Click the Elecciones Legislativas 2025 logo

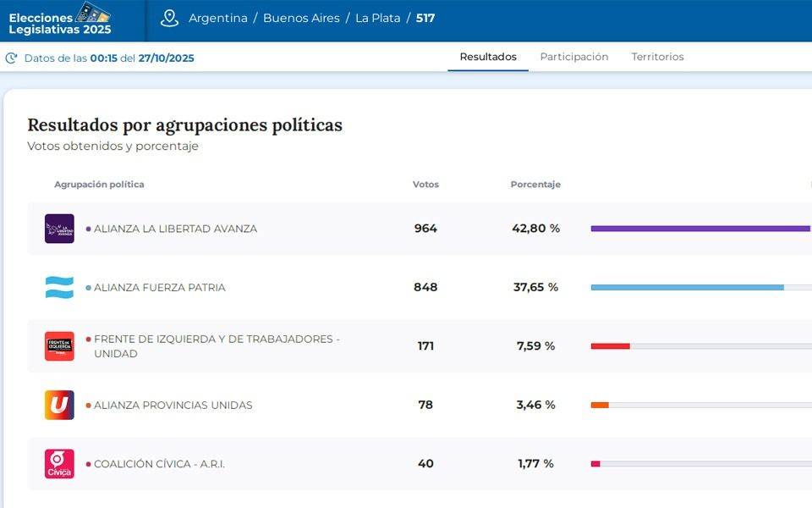[x=60, y=19]
